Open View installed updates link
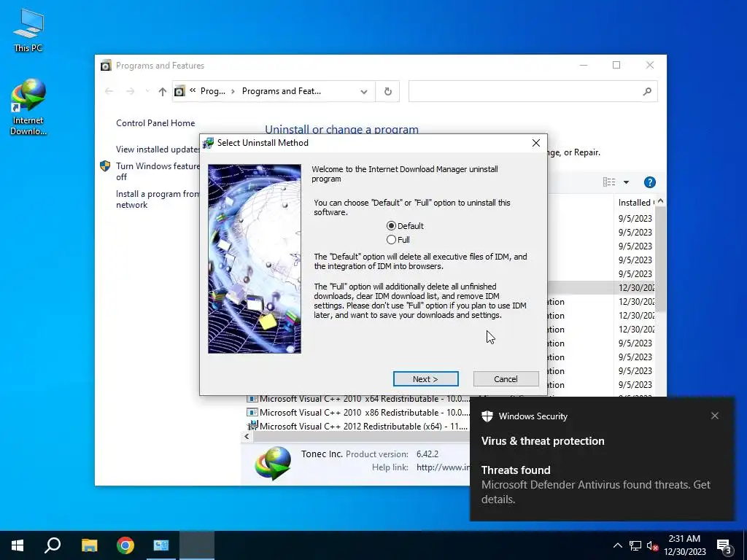This screenshot has height=560, width=747. pos(158,149)
